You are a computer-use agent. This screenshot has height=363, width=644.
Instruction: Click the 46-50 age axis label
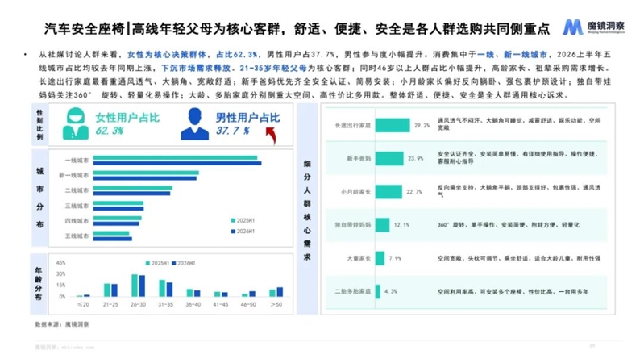(248, 305)
